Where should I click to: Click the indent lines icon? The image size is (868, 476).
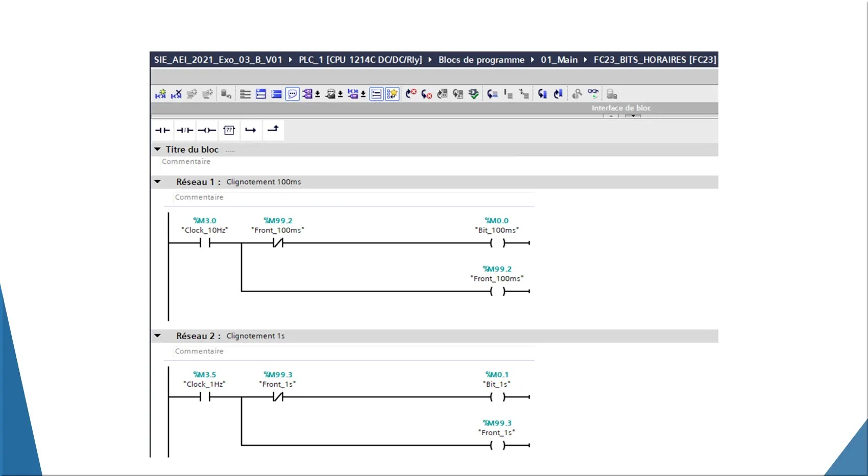(508, 94)
